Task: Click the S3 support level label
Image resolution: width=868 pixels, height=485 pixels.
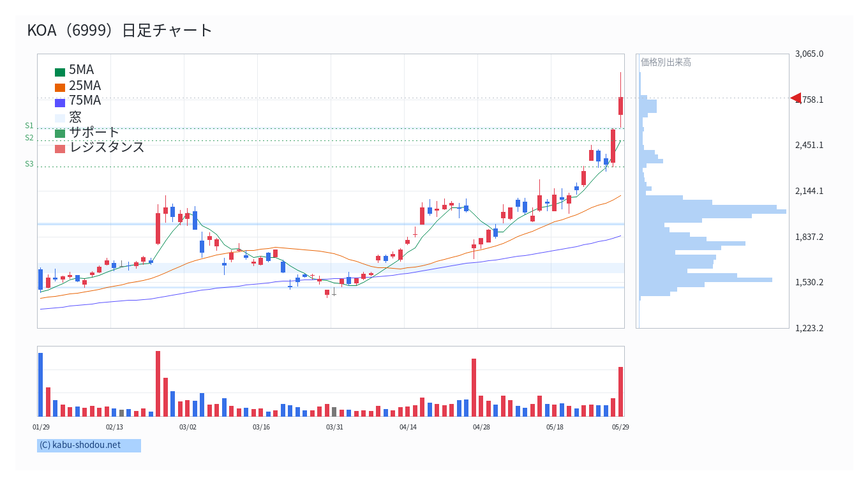Action: (x=29, y=164)
